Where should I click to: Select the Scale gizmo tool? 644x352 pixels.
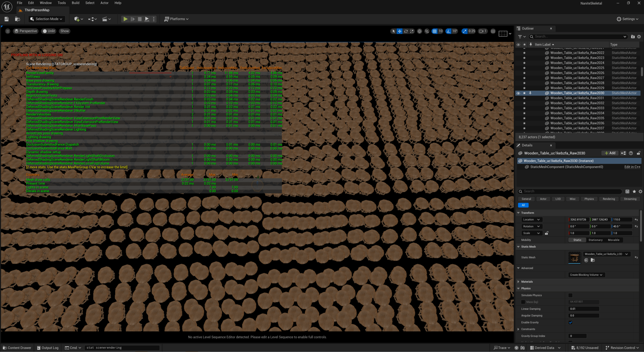pyautogui.click(x=412, y=31)
